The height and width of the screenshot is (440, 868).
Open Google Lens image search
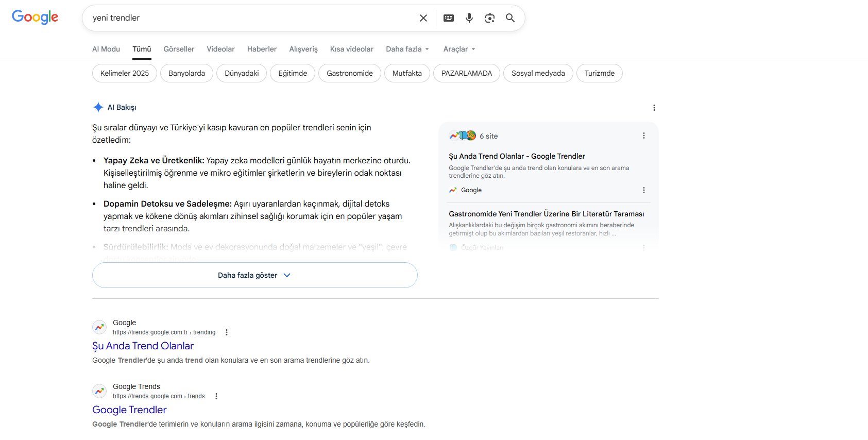[x=490, y=18]
